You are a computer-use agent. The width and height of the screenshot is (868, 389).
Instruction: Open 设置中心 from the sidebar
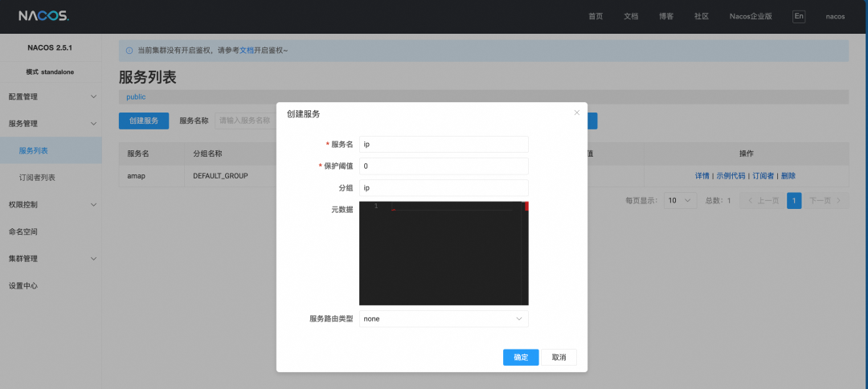(x=23, y=286)
